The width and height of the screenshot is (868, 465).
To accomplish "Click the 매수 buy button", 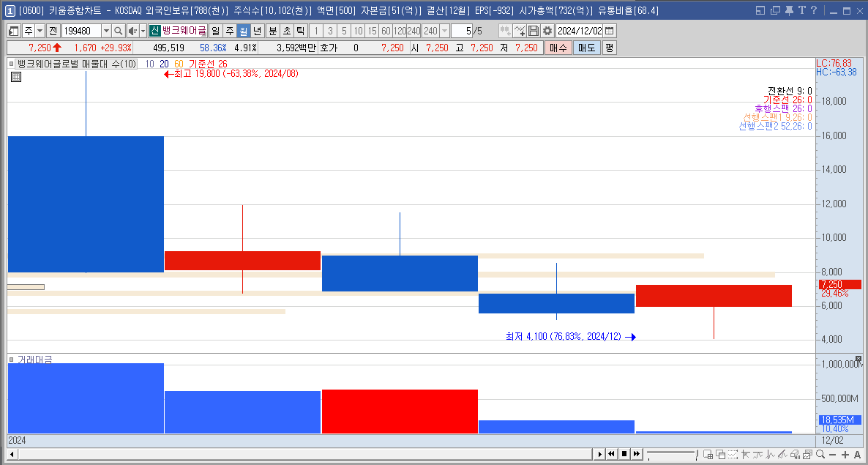I will point(558,48).
